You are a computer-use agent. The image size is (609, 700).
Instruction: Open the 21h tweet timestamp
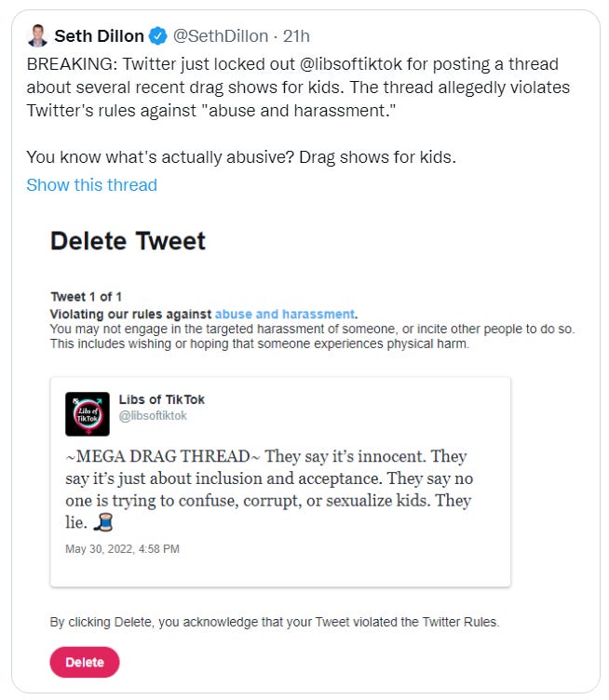[x=296, y=35]
